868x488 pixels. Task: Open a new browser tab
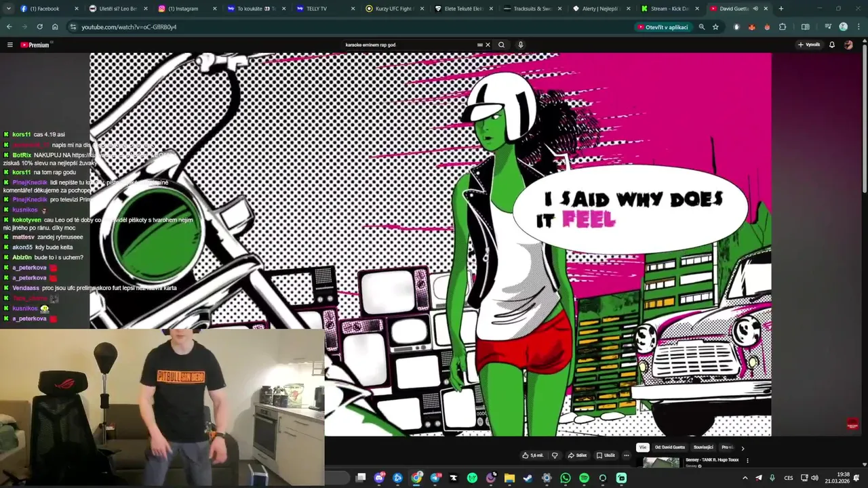781,9
